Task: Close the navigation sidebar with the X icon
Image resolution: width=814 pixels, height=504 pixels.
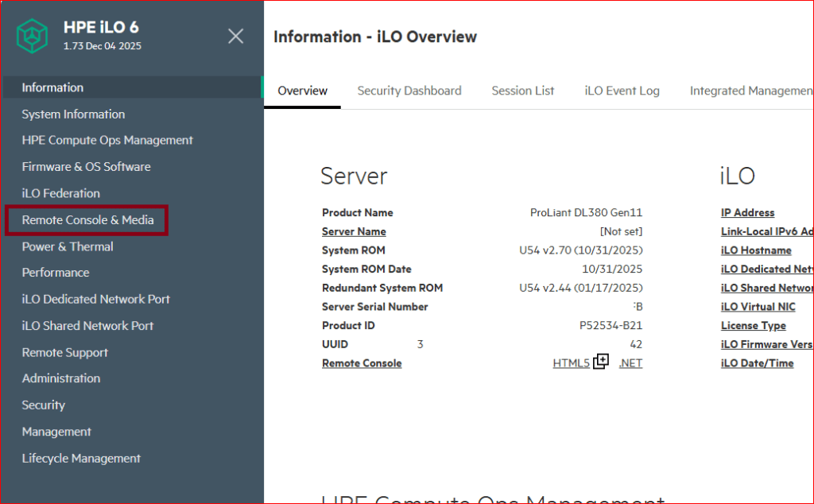Action: 235,36
